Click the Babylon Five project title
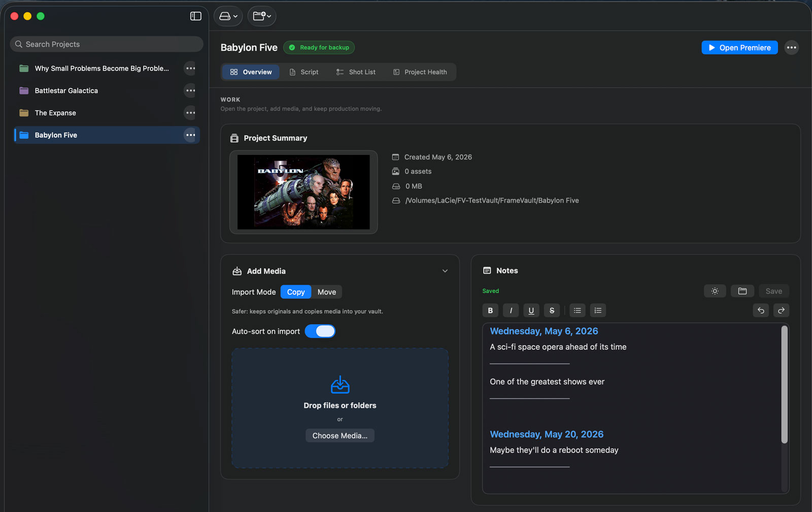The height and width of the screenshot is (512, 812). coord(249,48)
